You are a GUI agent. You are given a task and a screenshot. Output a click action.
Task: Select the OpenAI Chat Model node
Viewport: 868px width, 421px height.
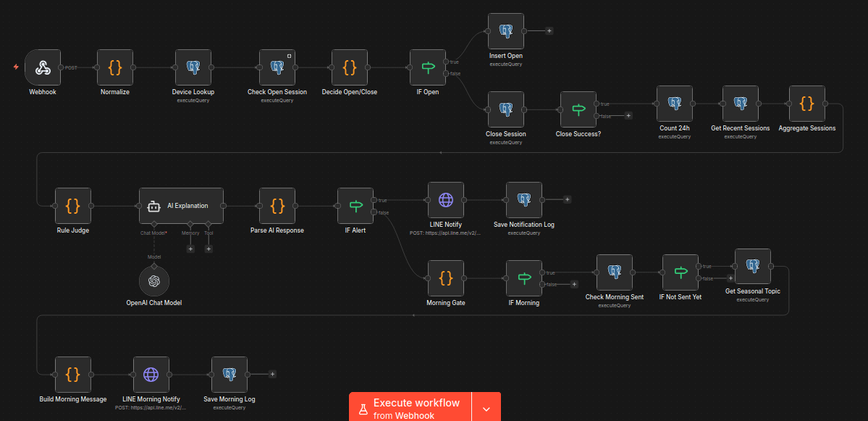pos(153,281)
